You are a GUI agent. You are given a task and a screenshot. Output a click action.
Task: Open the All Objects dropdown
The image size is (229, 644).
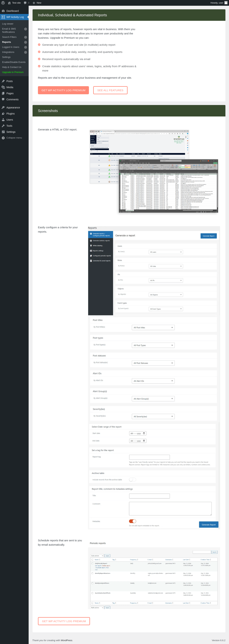(166, 295)
